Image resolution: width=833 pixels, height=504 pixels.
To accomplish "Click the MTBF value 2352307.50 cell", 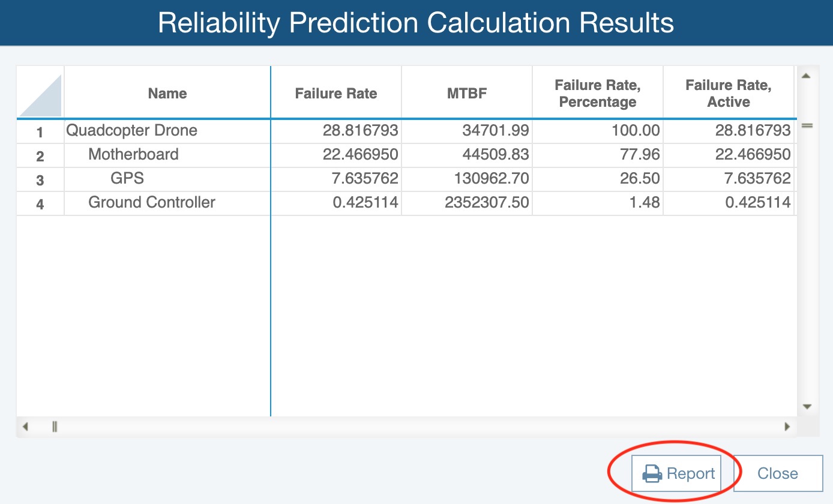I will [467, 203].
